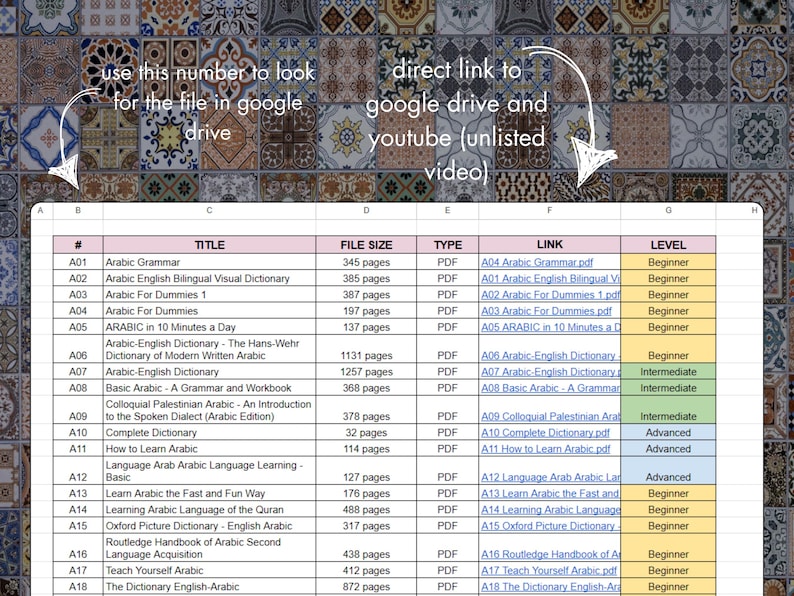Open the A08 Basic Arabic link

(550, 388)
